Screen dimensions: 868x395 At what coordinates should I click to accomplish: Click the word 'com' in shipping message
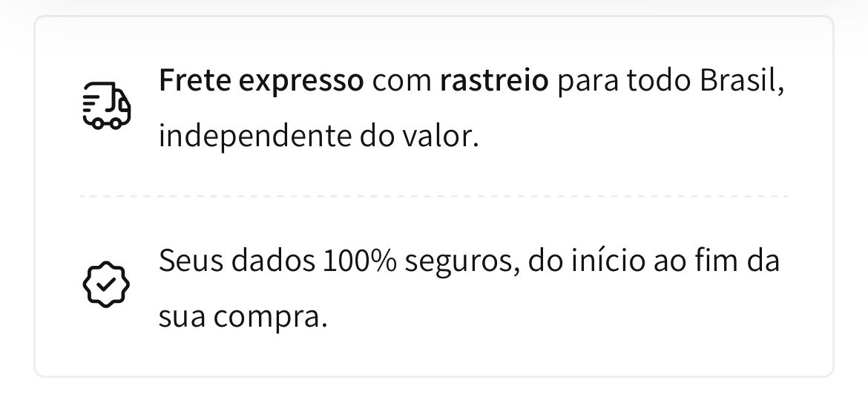pyautogui.click(x=402, y=82)
